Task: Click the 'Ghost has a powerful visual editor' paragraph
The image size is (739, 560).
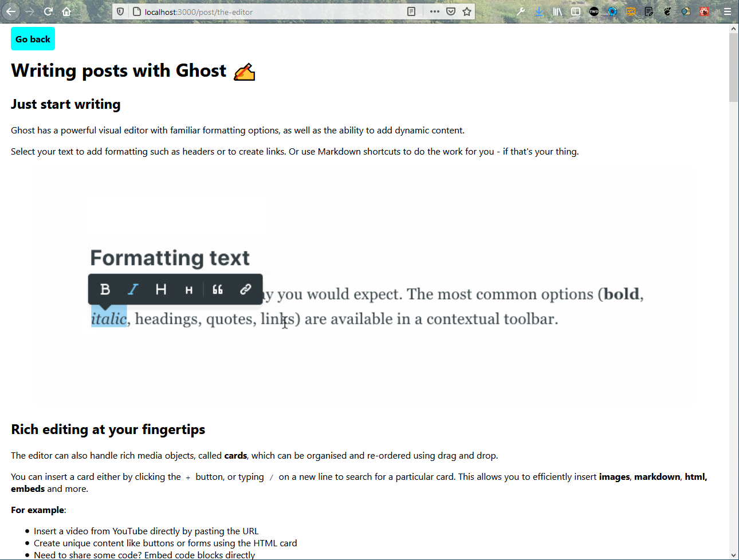Action: 238,131
